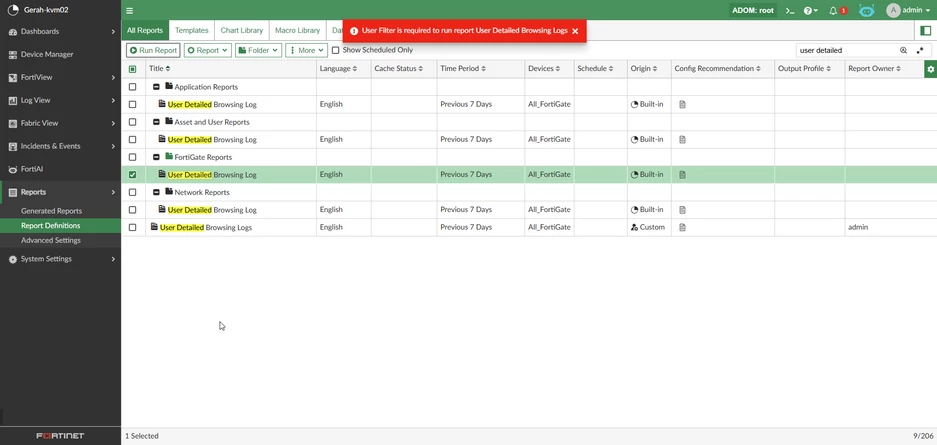The width and height of the screenshot is (937, 445).
Task: Click the search options icon beside magnifier
Action: tap(920, 51)
